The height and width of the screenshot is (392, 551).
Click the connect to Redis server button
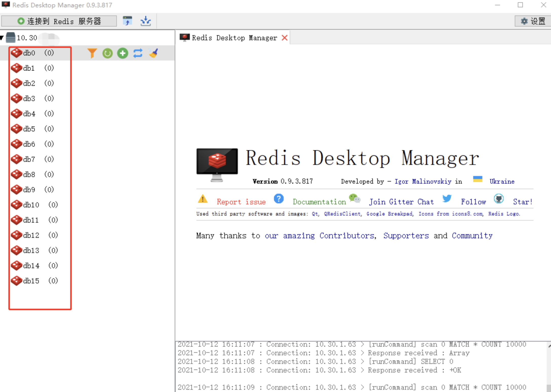pos(59,21)
